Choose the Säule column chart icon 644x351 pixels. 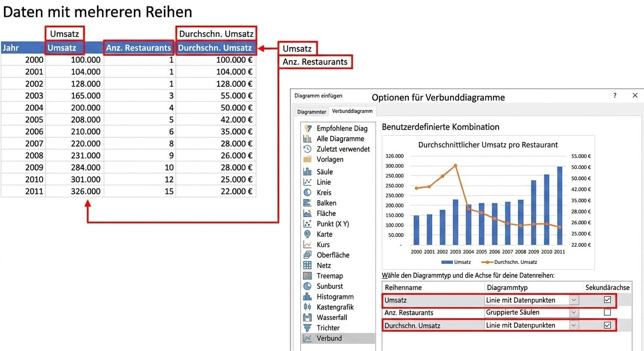(x=307, y=172)
